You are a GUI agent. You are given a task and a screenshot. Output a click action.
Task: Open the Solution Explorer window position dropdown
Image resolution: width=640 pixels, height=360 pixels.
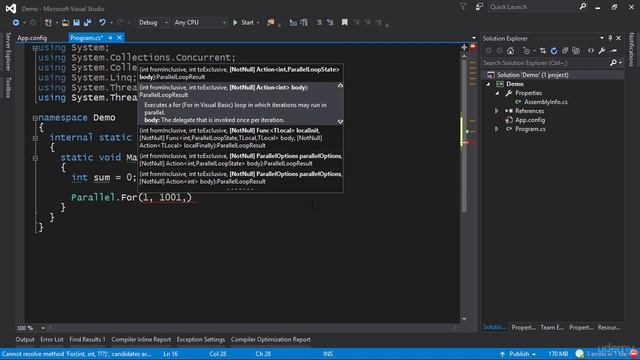click(602, 38)
